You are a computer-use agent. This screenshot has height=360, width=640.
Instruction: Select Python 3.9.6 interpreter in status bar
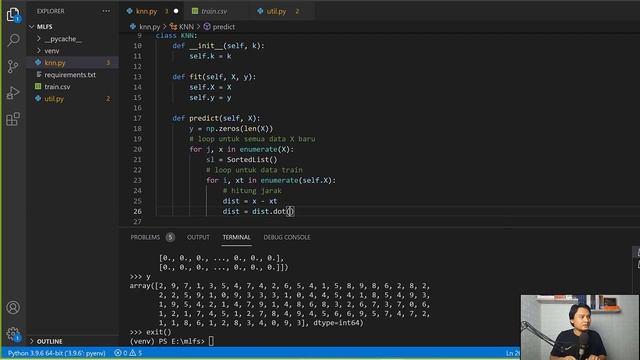[x=57, y=353]
